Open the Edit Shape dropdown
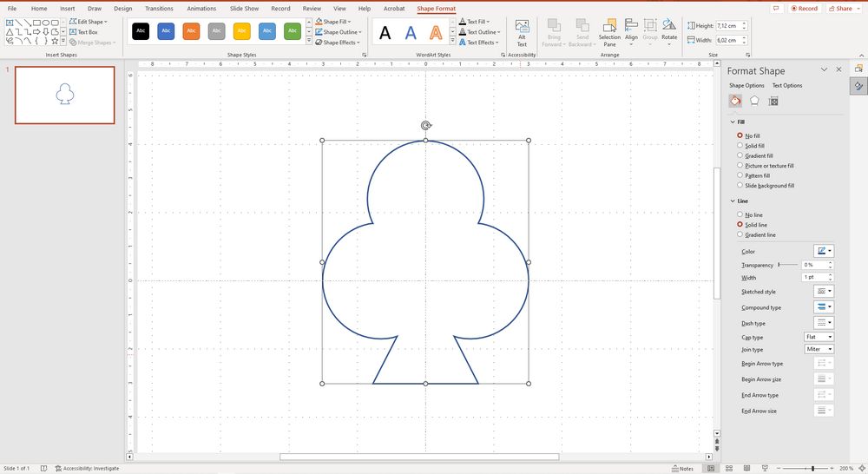This screenshot has height=474, width=868. point(89,22)
